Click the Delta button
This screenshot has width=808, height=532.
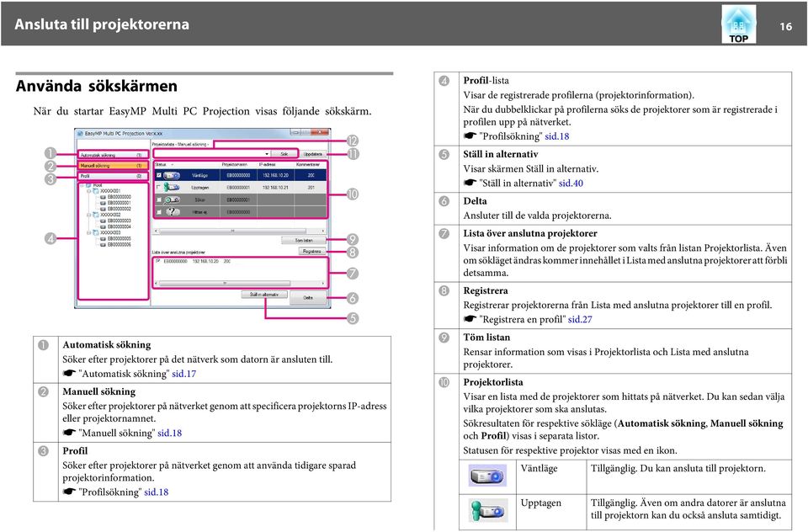[308, 297]
